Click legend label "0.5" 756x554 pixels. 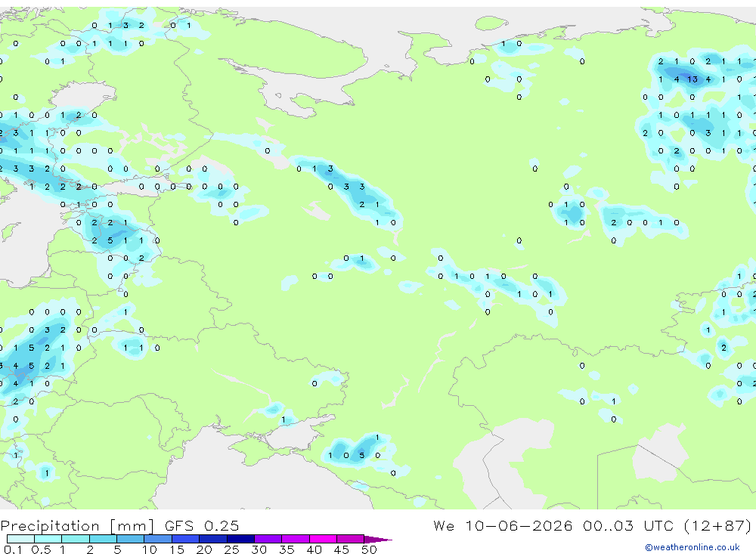41,549
